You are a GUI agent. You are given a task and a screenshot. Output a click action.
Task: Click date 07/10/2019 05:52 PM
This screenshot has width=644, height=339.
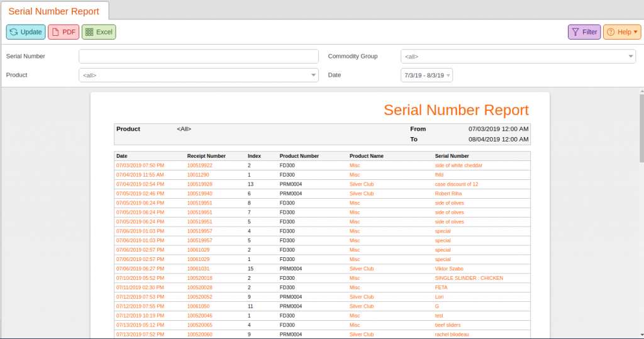pyautogui.click(x=140, y=278)
